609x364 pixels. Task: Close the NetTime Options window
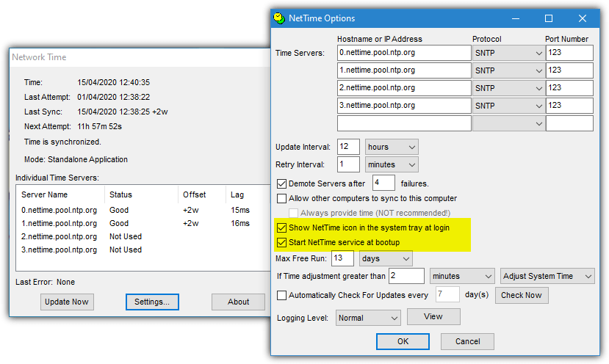point(583,18)
